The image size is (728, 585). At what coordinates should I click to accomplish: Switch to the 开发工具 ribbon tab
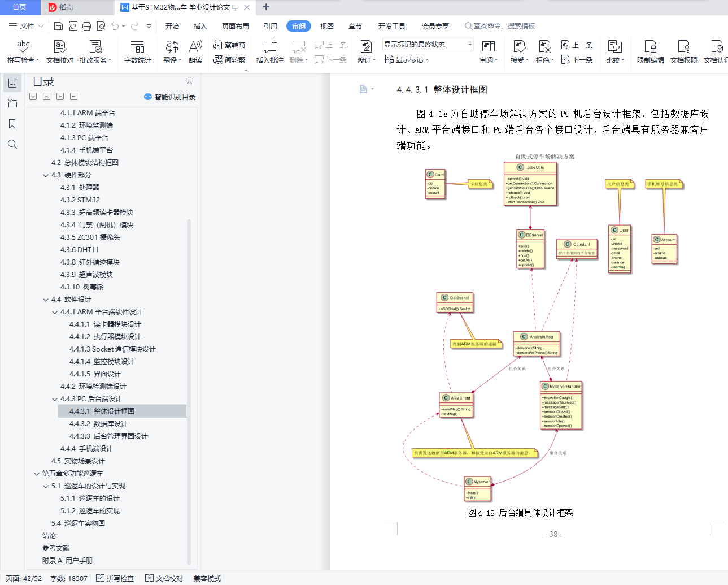point(392,26)
